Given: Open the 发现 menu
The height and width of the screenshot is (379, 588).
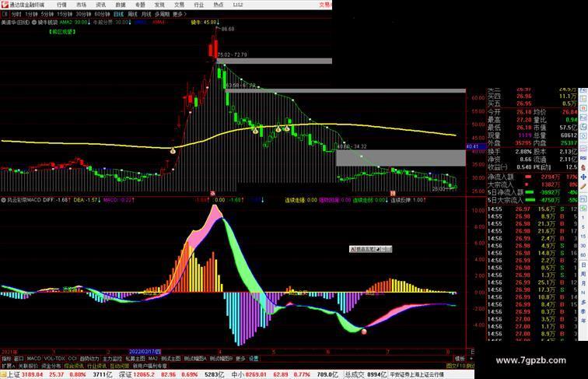Looking at the screenshot, I should click(x=159, y=5).
